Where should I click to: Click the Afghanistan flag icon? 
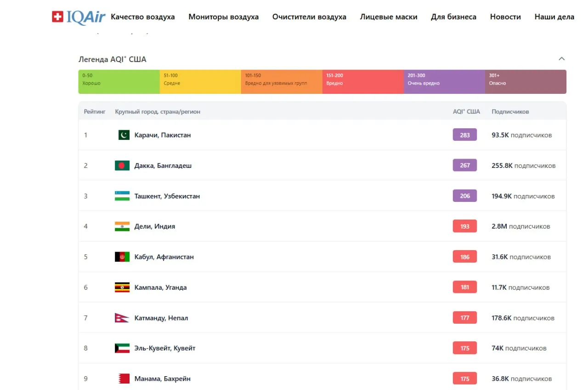tap(122, 257)
